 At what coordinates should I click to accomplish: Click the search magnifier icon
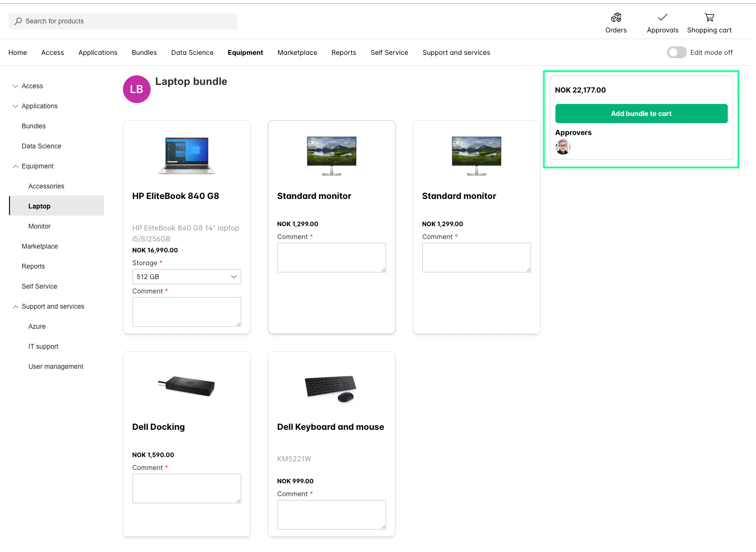tap(18, 21)
